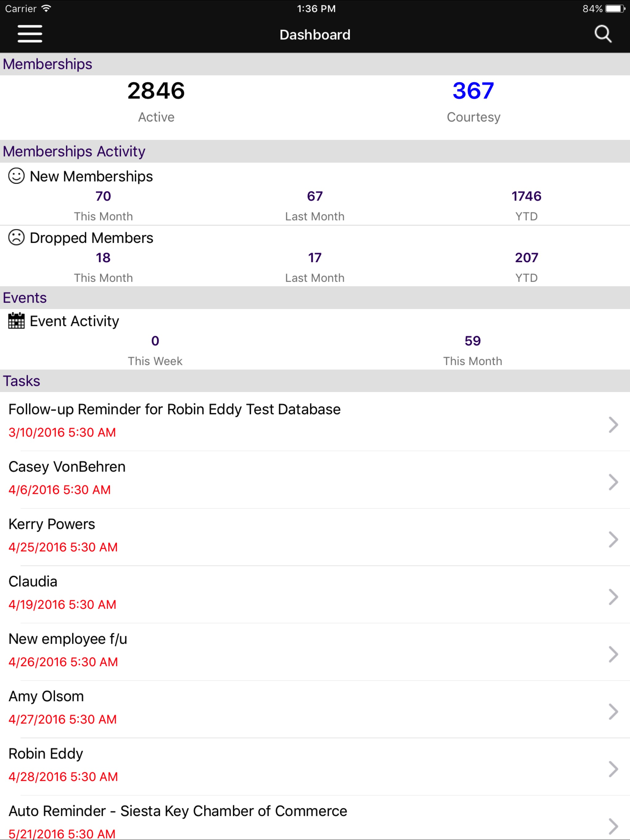The height and width of the screenshot is (840, 630).
Task: Open Auto Reminder Siesta Key Chamber task
Action: [x=315, y=818]
